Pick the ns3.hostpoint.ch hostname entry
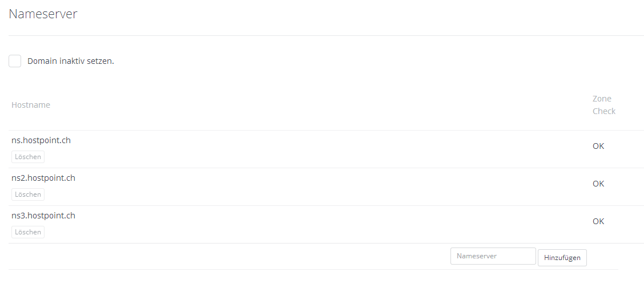 point(43,216)
